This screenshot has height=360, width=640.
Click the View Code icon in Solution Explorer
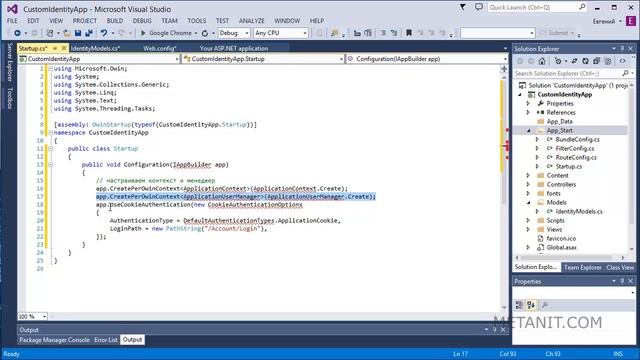(622, 61)
